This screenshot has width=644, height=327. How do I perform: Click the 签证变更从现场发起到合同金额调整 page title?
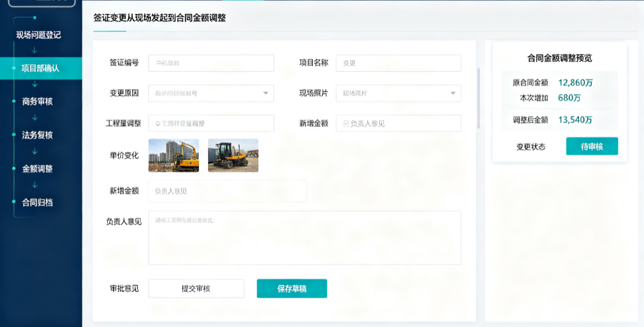[159, 18]
